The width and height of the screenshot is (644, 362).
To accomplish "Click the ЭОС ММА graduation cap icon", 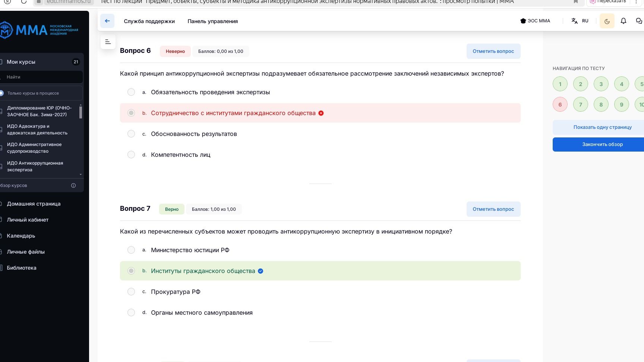I will pos(523,21).
